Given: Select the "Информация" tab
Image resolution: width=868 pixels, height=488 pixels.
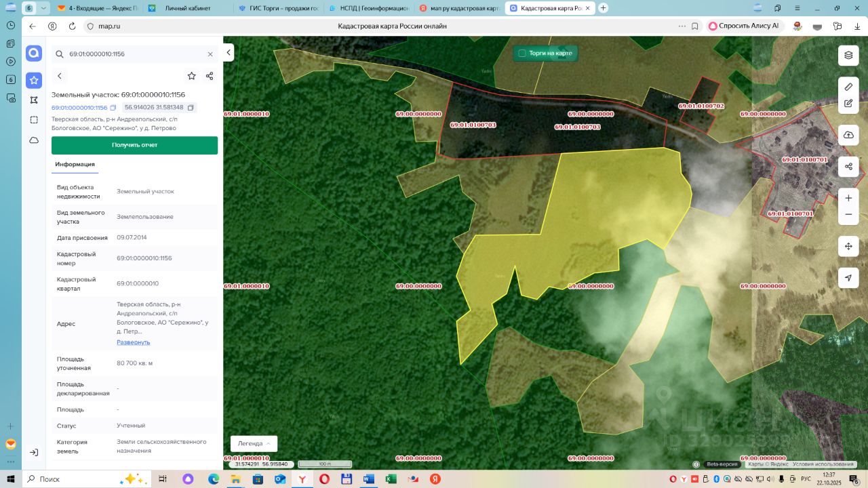Looking at the screenshot, I should 75,165.
